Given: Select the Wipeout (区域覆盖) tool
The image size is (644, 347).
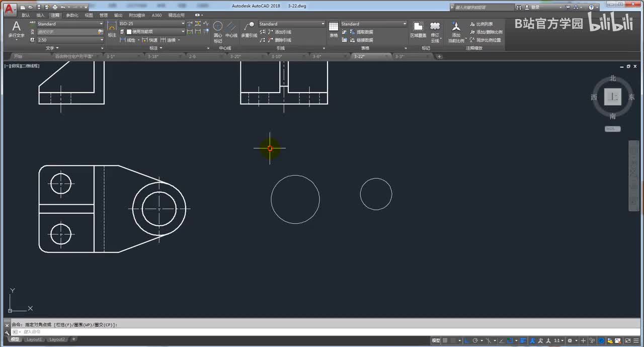Looking at the screenshot, I should pos(418,30).
